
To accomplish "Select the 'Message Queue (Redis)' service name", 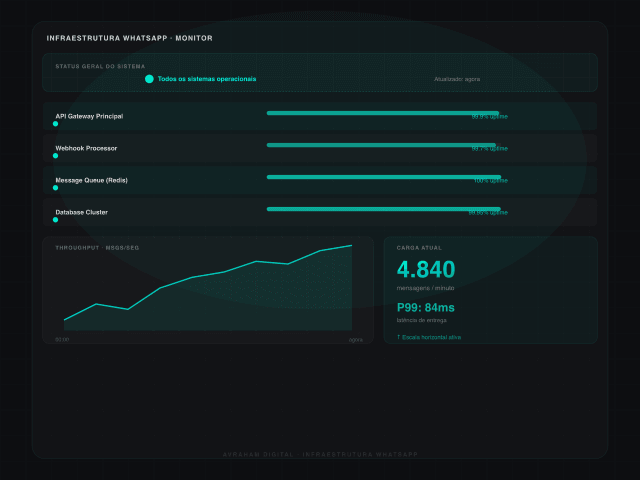I will (91, 180).
